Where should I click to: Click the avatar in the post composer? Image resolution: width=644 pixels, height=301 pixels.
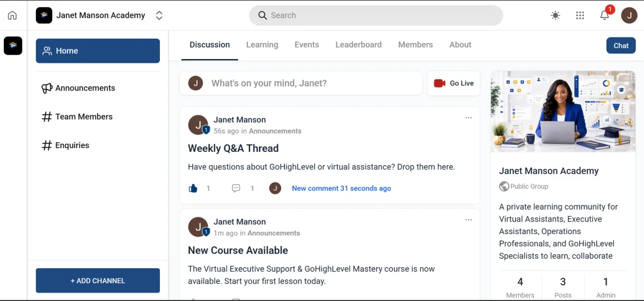pos(195,83)
